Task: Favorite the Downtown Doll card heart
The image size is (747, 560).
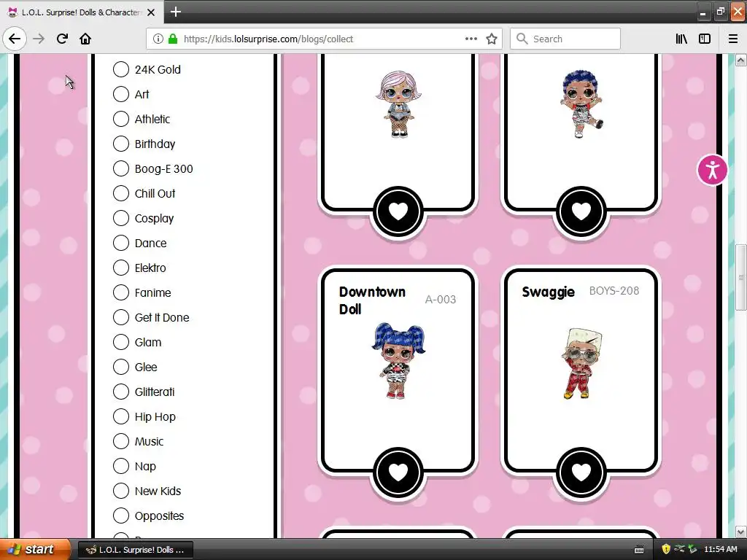Action: pyautogui.click(x=398, y=472)
